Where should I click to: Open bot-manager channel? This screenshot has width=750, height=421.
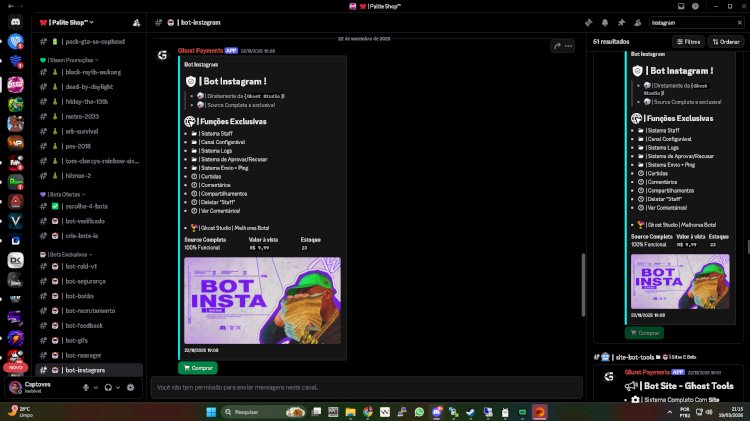click(89, 355)
